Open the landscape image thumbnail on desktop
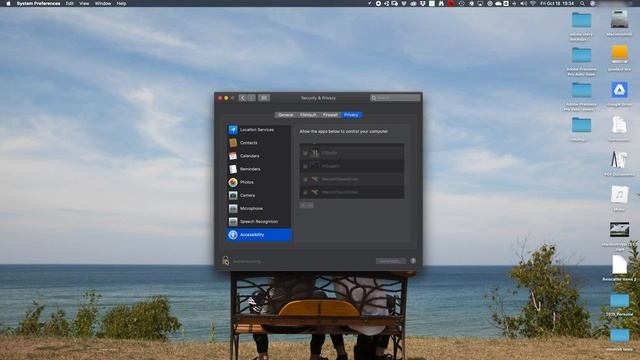 [619, 230]
